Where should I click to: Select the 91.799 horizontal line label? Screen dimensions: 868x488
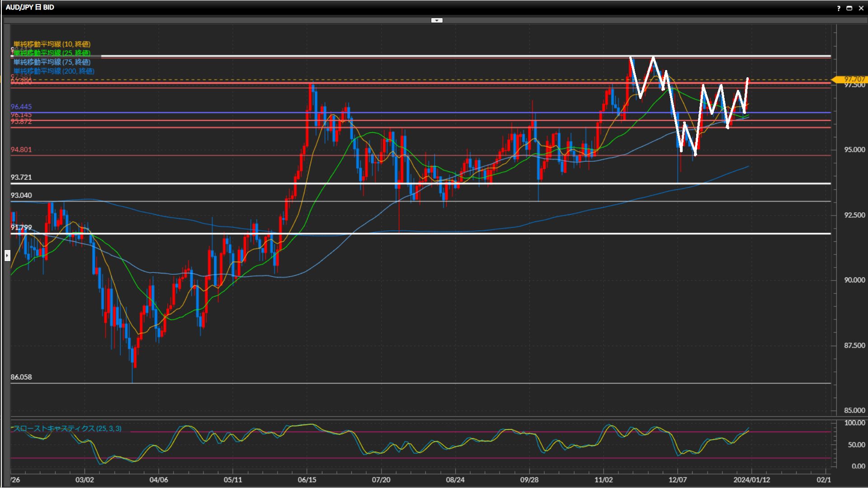(x=21, y=227)
